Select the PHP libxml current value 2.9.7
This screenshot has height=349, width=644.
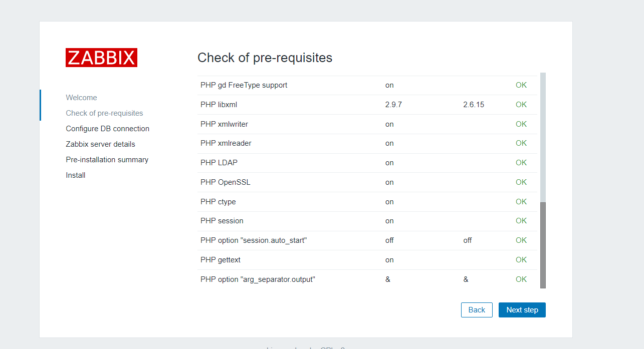pyautogui.click(x=393, y=105)
